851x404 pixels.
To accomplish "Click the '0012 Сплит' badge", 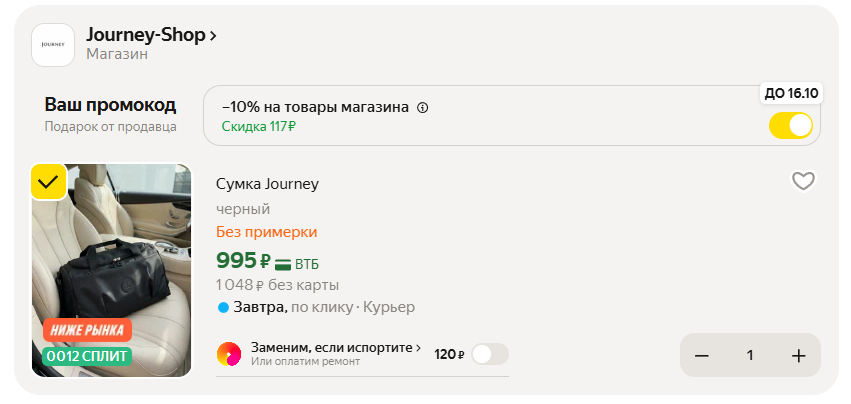I will click(87, 355).
